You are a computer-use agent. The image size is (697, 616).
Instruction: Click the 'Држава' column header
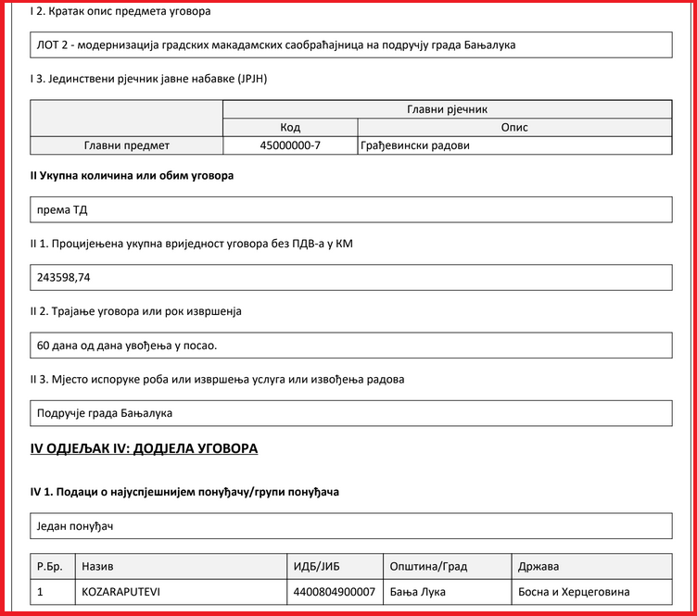pos(592,566)
